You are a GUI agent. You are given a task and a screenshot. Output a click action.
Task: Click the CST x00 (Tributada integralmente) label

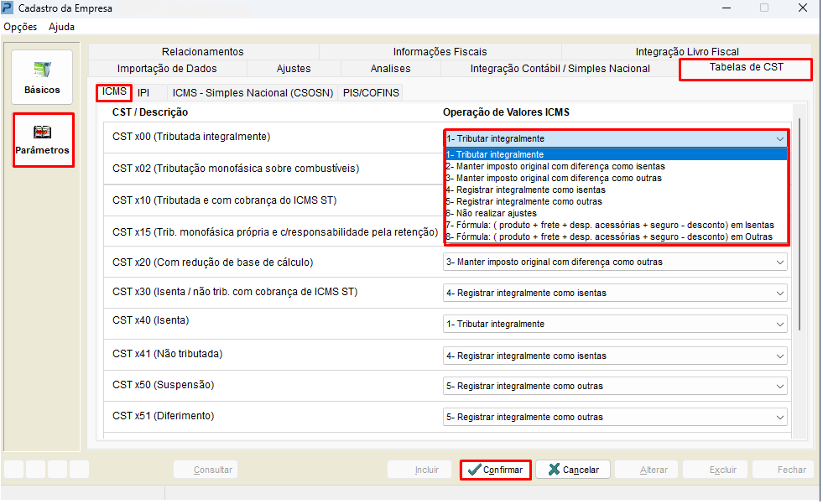point(191,137)
